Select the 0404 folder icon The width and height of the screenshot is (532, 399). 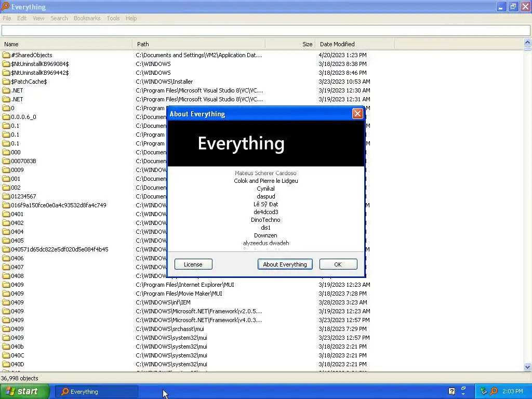[6, 231]
